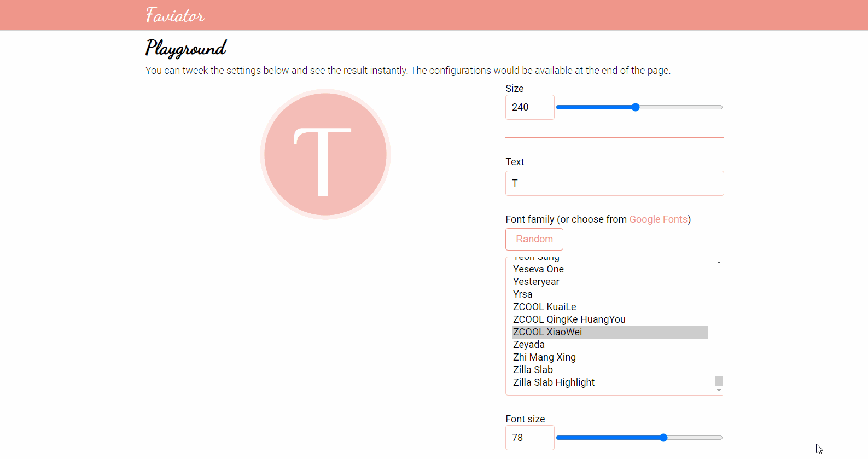Click the favicon preview circle with T
This screenshot has width=868, height=459.
[325, 154]
